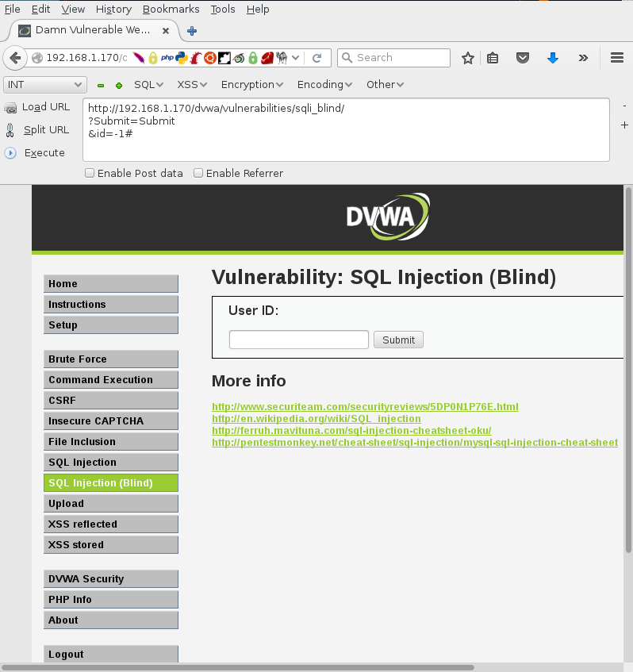Expand the Other HackBar menu

pyautogui.click(x=385, y=84)
